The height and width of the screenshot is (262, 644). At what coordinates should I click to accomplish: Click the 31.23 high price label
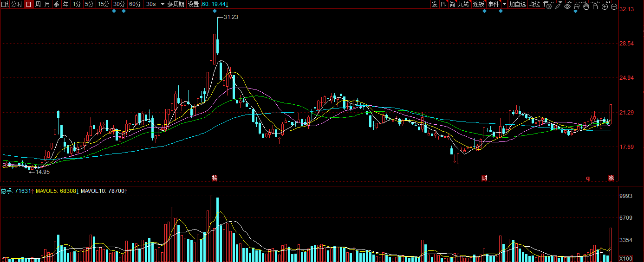coord(231,17)
